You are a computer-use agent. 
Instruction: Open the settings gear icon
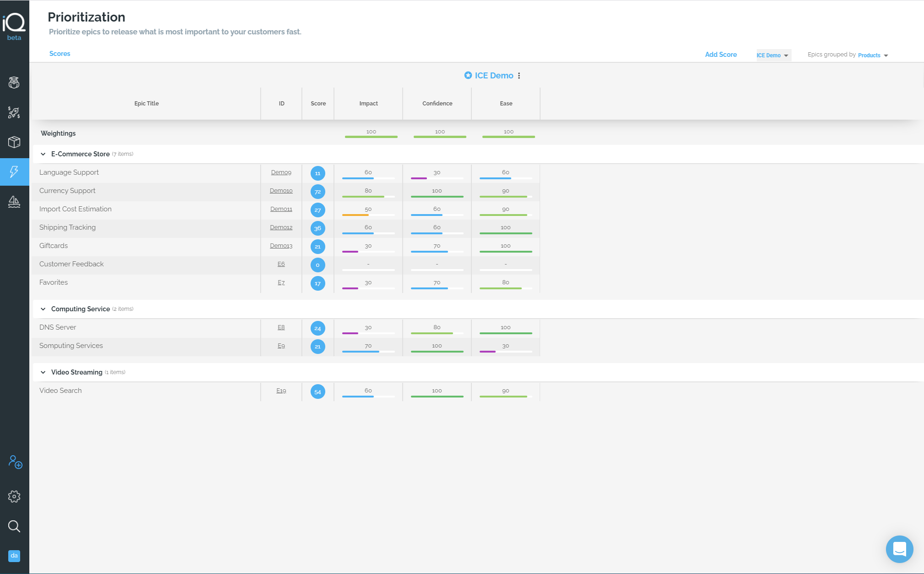[14, 496]
